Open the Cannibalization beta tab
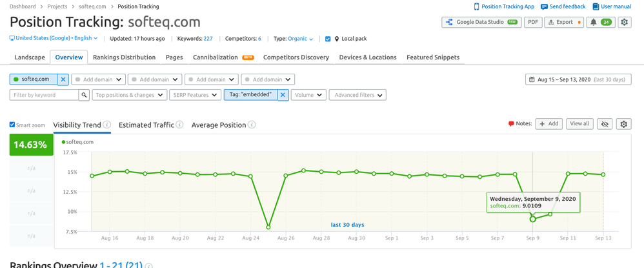The height and width of the screenshot is (268, 644). 223,57
